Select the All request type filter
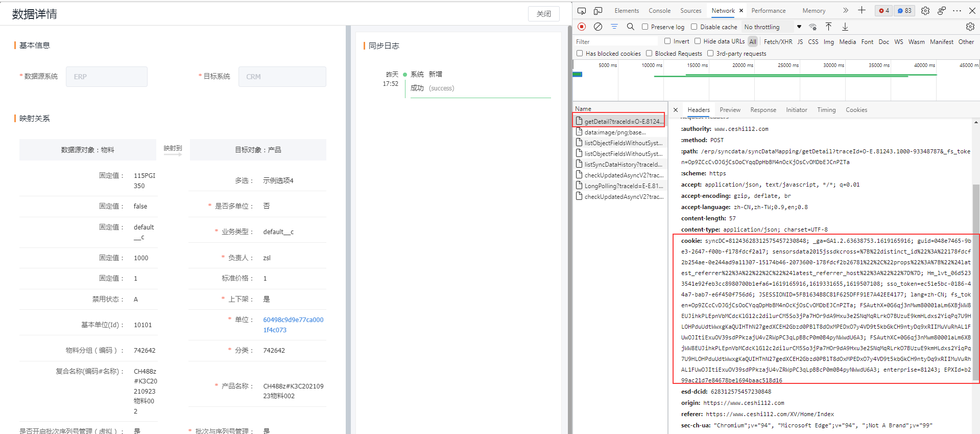Image resolution: width=980 pixels, height=434 pixels. 753,42
